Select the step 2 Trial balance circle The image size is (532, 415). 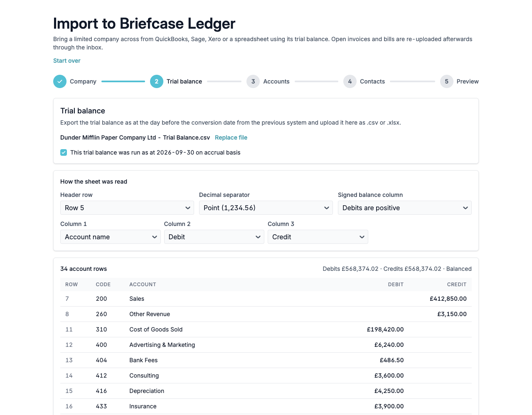click(x=157, y=81)
